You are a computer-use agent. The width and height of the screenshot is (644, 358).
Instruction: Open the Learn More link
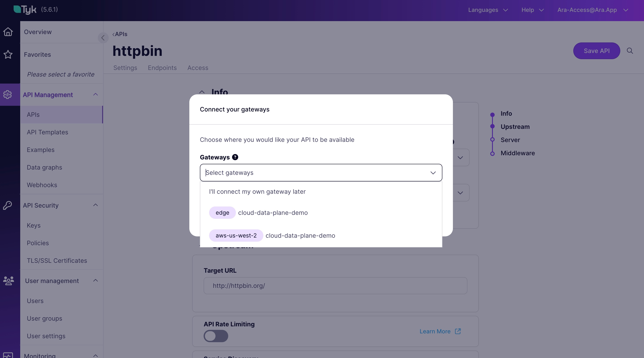[435, 331]
